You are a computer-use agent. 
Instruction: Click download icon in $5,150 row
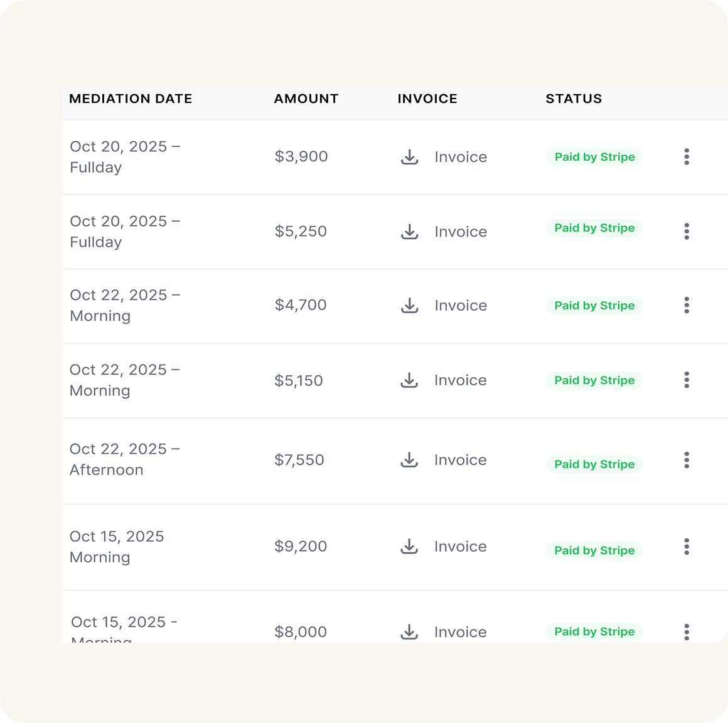pos(409,380)
